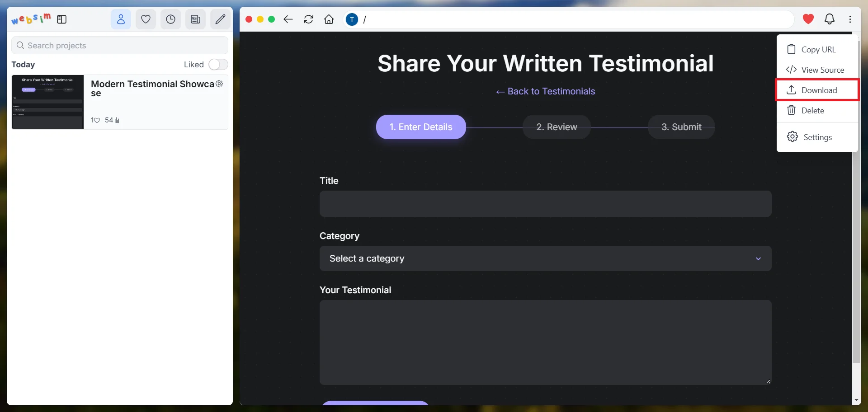The height and width of the screenshot is (412, 868).
Task: Select Copy URL from menu
Action: pos(817,49)
